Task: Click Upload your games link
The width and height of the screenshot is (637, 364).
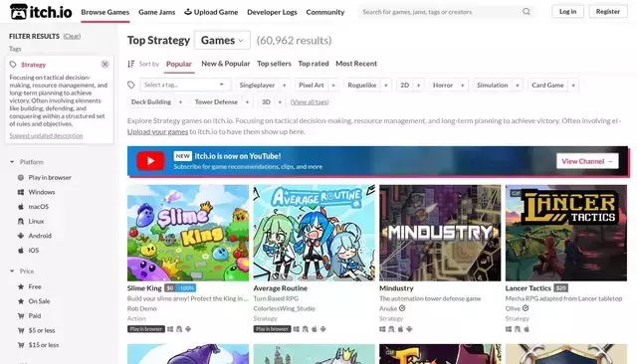Action: 157,131
